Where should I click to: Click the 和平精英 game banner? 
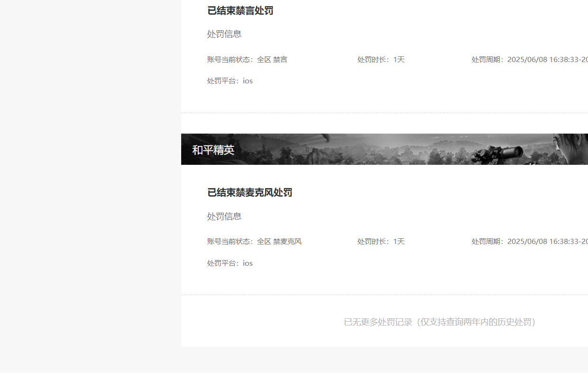coord(385,149)
